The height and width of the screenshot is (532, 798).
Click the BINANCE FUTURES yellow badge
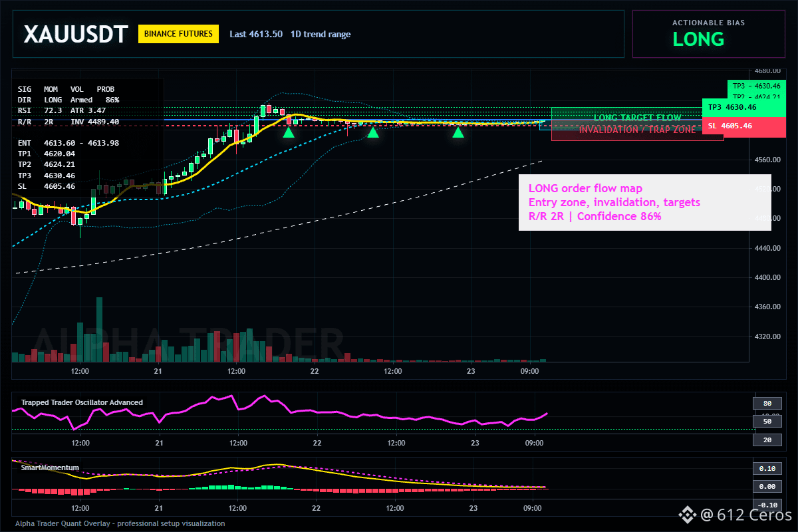[178, 33]
